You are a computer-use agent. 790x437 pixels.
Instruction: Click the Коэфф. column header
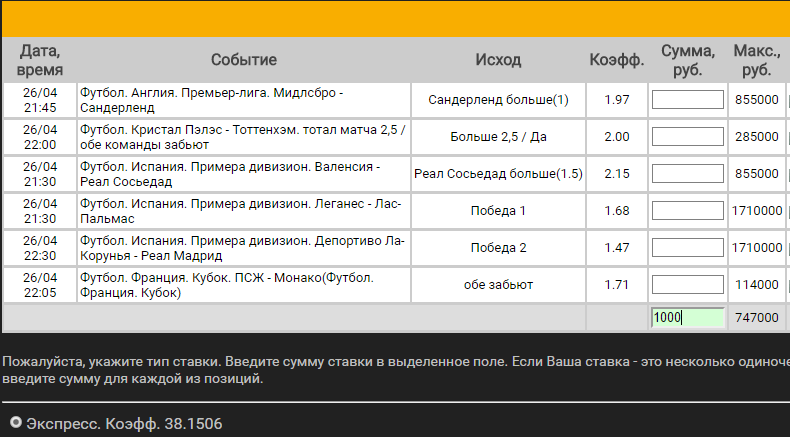click(617, 59)
